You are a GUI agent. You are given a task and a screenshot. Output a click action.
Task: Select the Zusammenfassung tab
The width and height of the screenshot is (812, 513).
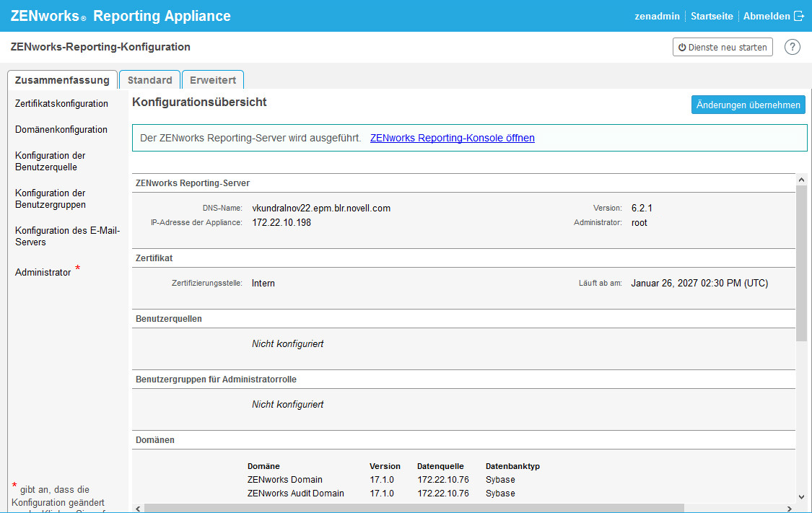click(62, 80)
